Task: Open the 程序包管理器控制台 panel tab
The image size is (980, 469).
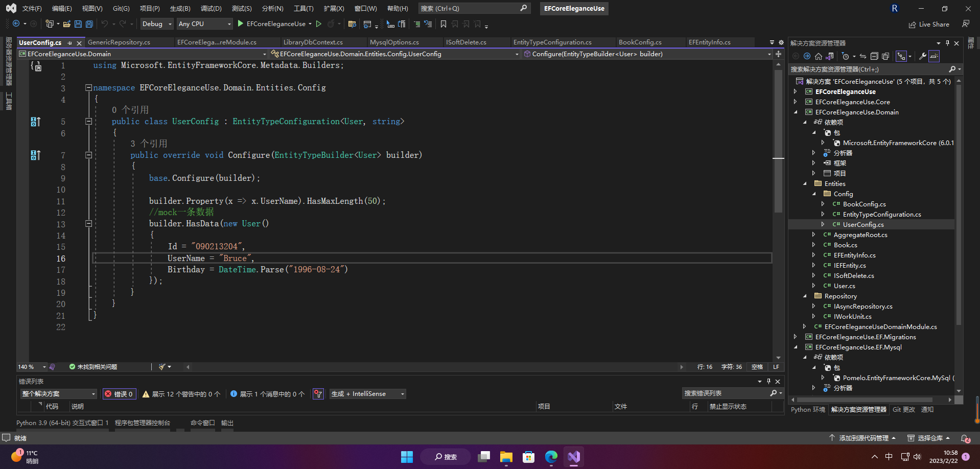Action: 143,423
